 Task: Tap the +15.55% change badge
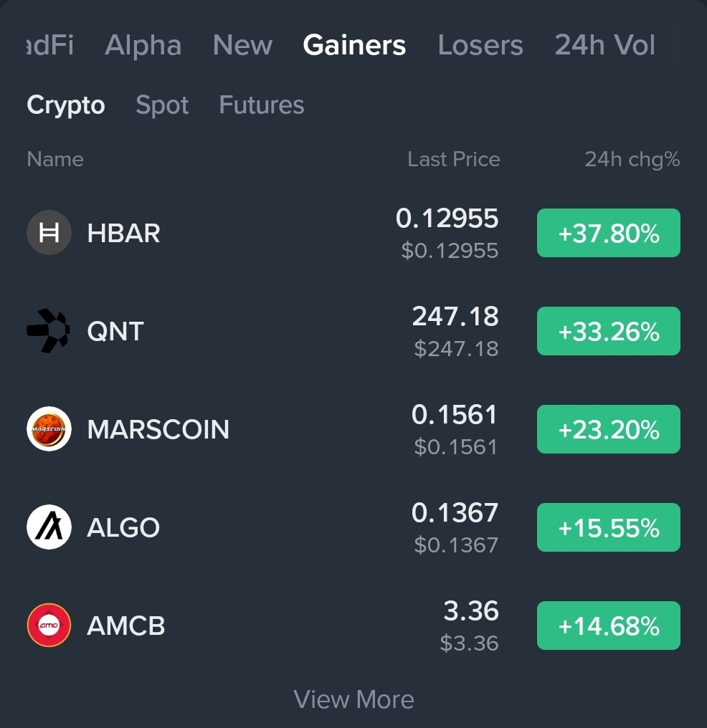(609, 527)
